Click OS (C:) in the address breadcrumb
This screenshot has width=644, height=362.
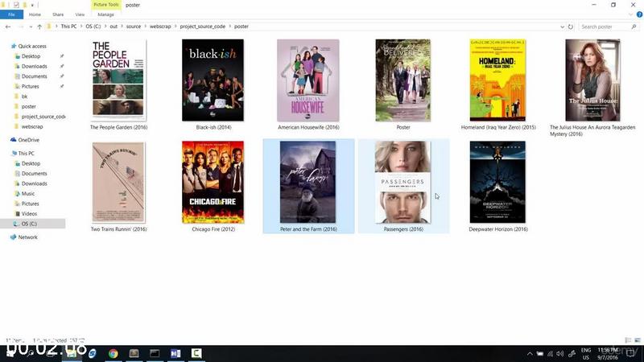(93, 27)
